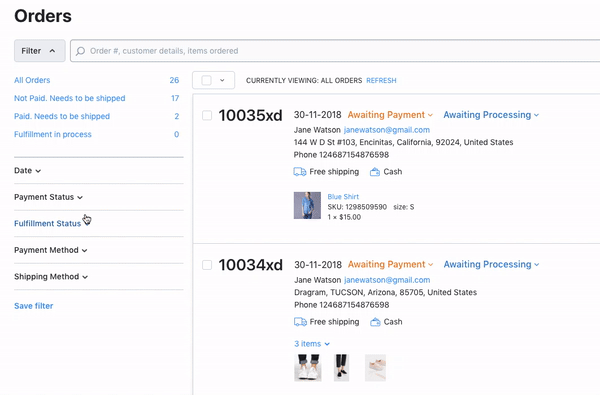Check the box for order 10034xd

click(x=207, y=265)
